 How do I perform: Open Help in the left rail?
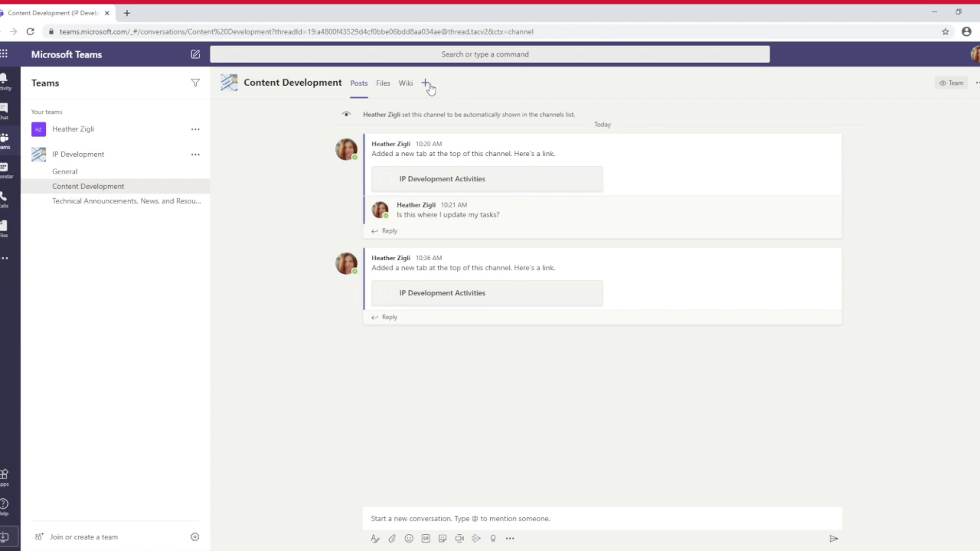pos(4,507)
